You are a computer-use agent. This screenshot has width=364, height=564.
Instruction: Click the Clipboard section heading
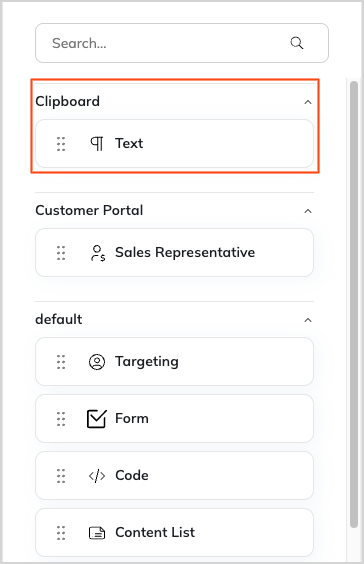pos(68,101)
